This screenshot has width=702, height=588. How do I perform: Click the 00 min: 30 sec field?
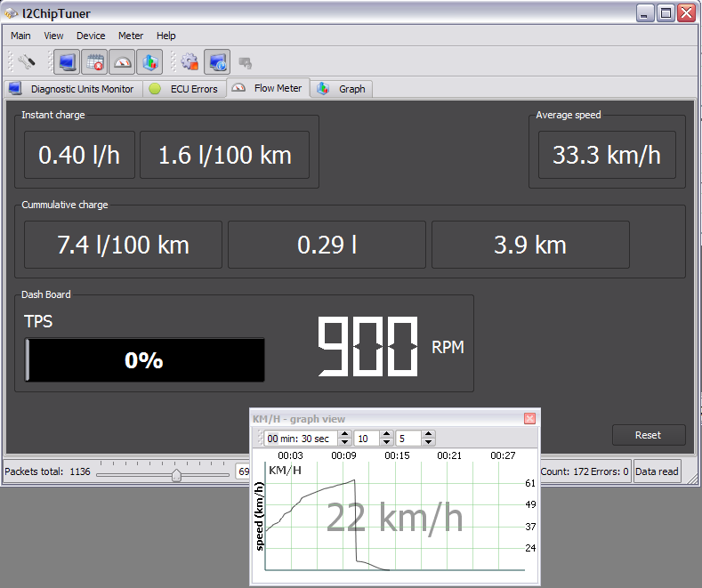coord(301,438)
